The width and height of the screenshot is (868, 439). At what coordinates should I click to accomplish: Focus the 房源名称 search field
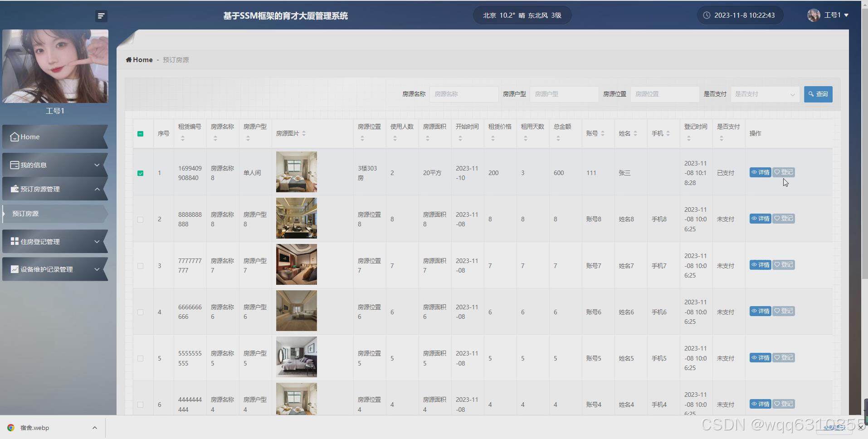tap(464, 94)
